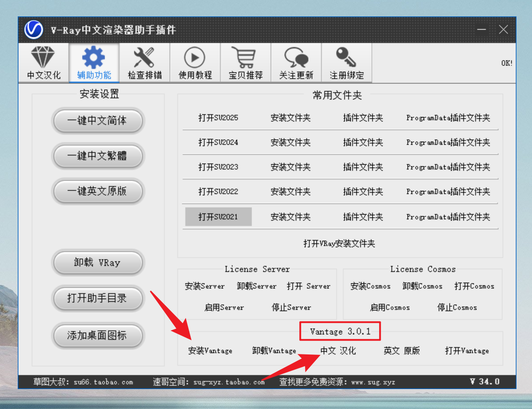Open the 宝贝推荐 shopping cart tab

click(246, 63)
